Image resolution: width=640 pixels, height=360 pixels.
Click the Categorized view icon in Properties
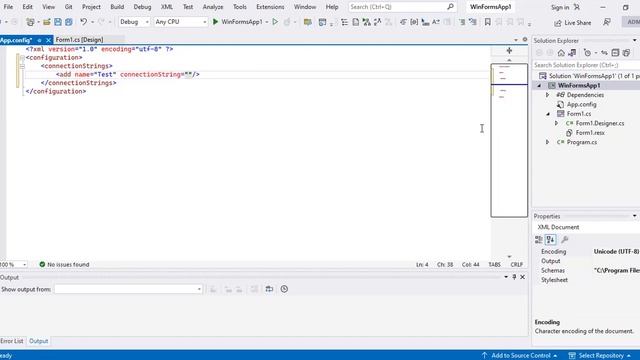(x=539, y=240)
